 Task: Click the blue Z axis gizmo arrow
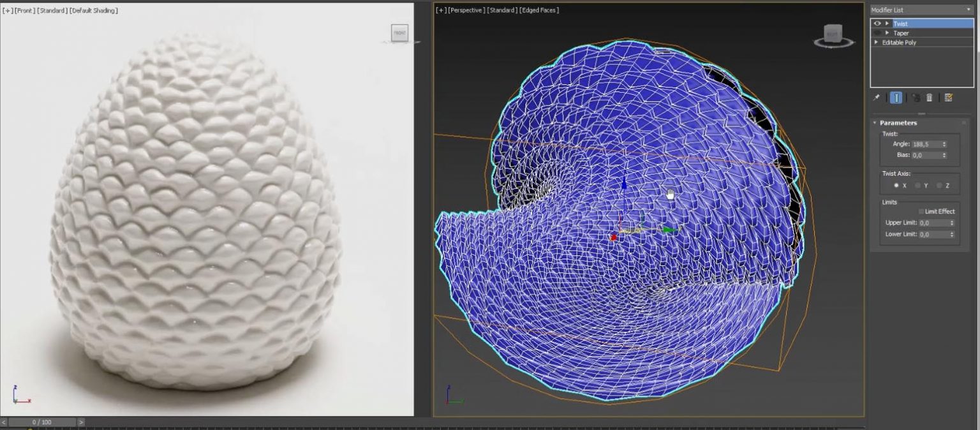624,184
